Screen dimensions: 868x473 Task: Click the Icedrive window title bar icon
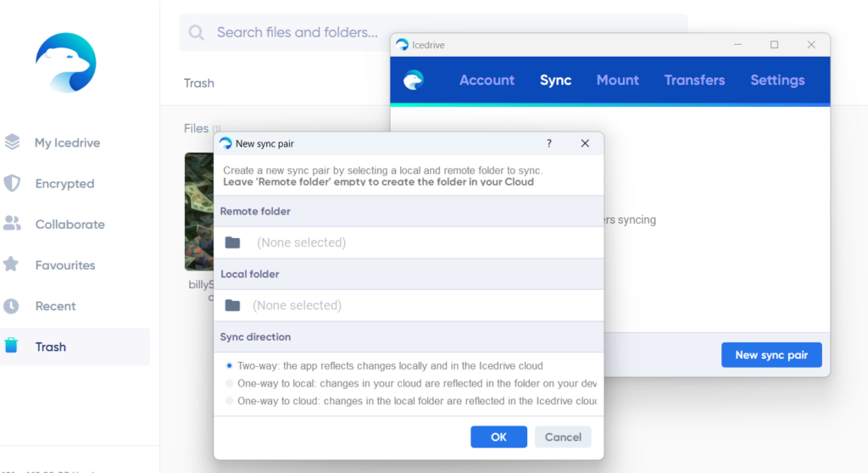point(403,45)
